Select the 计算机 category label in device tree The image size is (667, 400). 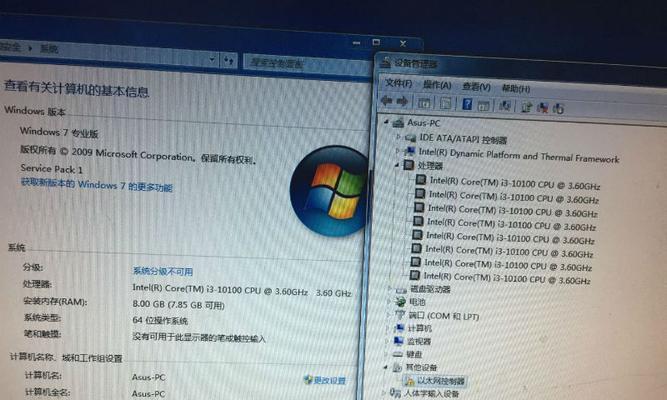(419, 329)
